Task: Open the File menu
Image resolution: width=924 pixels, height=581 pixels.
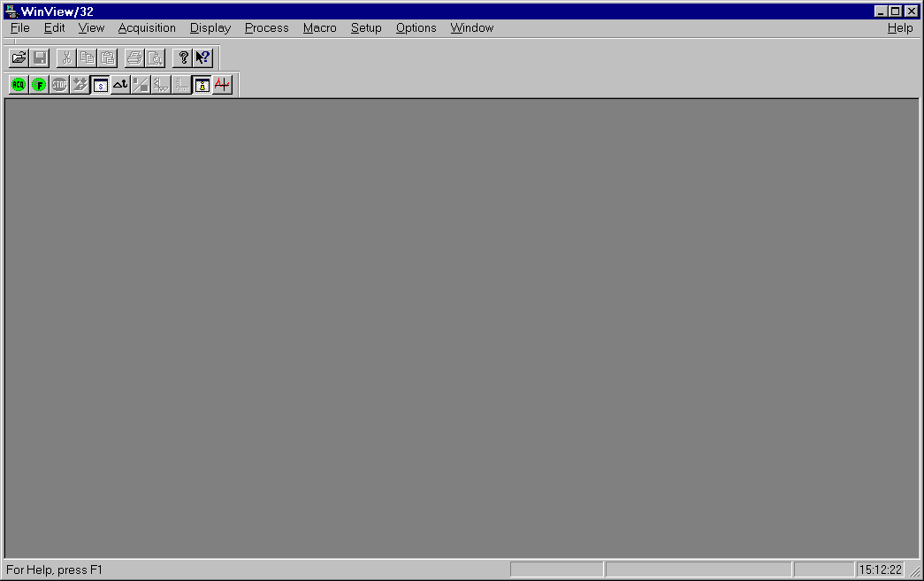Action: [20, 27]
